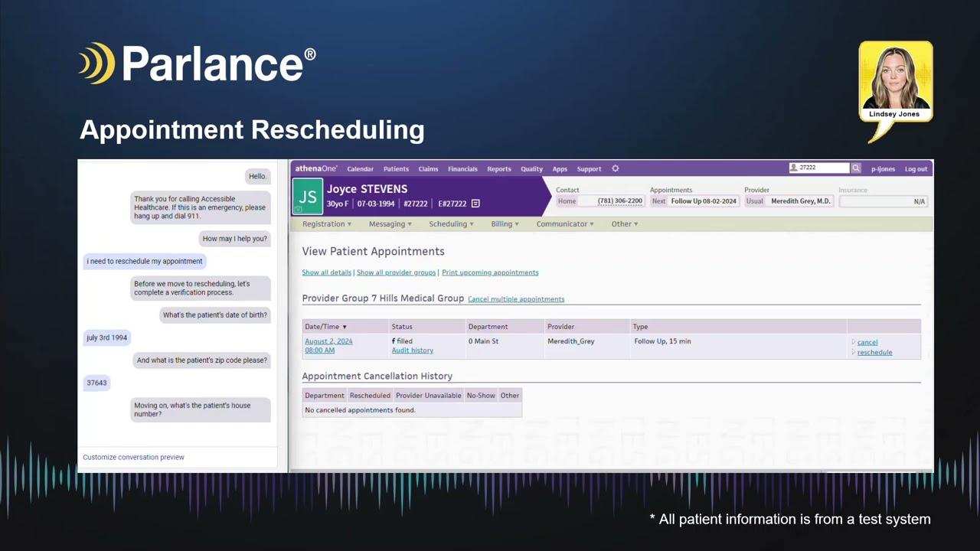This screenshot has width=980, height=551.
Task: Click the search magnifier button
Action: pyautogui.click(x=856, y=168)
